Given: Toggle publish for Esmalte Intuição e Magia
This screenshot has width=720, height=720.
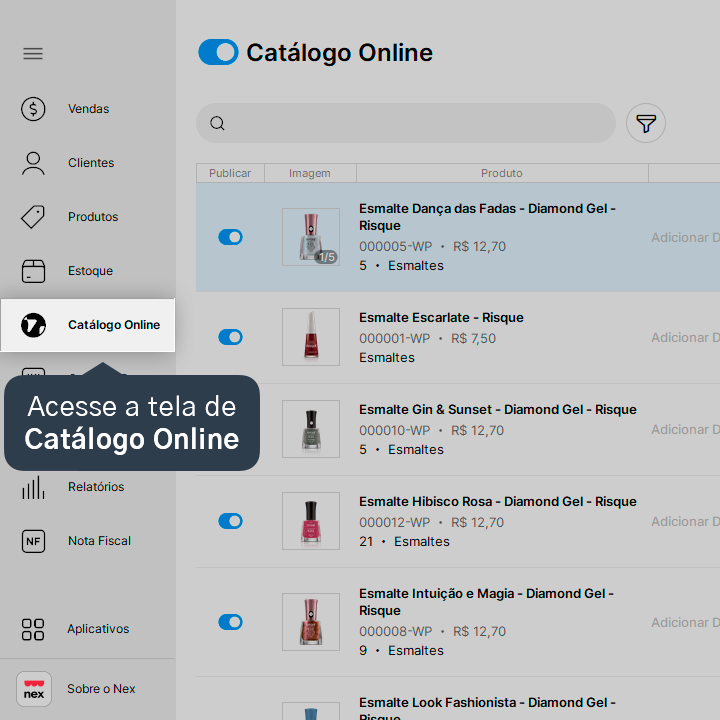Looking at the screenshot, I should 230,622.
